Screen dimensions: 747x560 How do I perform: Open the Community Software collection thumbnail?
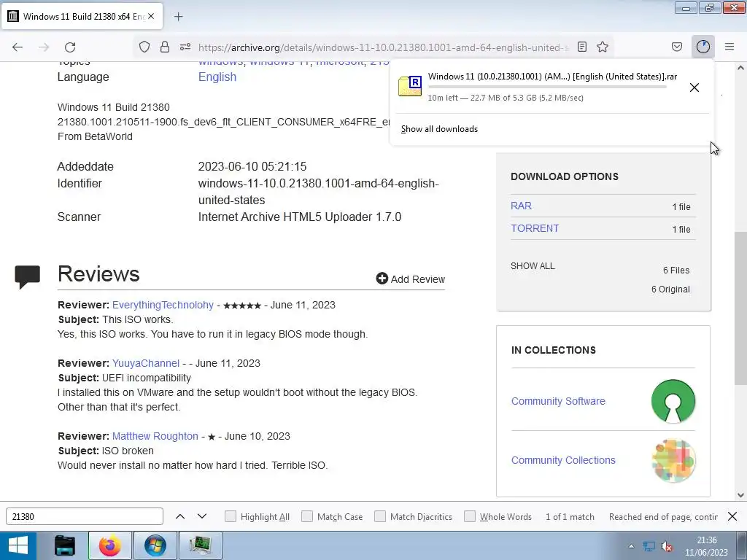673,401
